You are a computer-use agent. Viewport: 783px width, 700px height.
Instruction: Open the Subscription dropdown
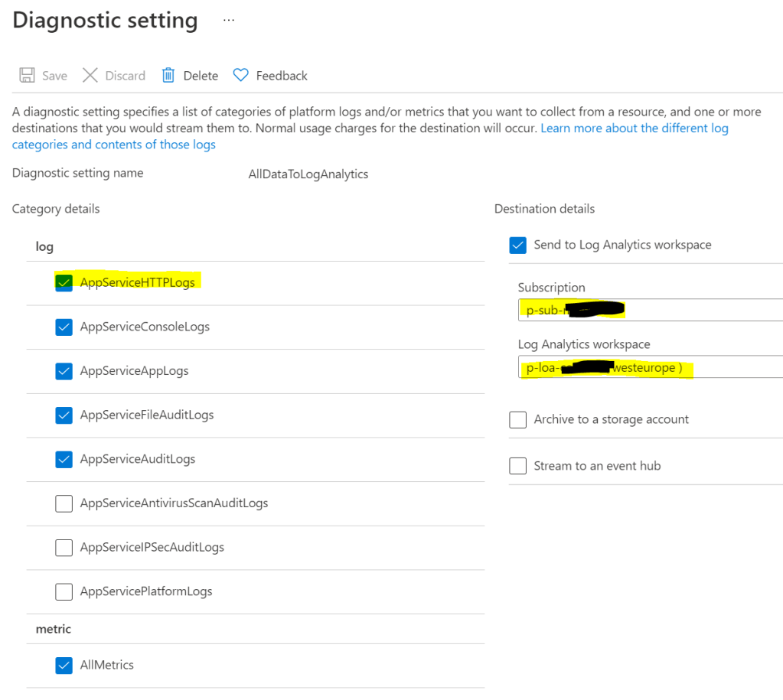[650, 310]
